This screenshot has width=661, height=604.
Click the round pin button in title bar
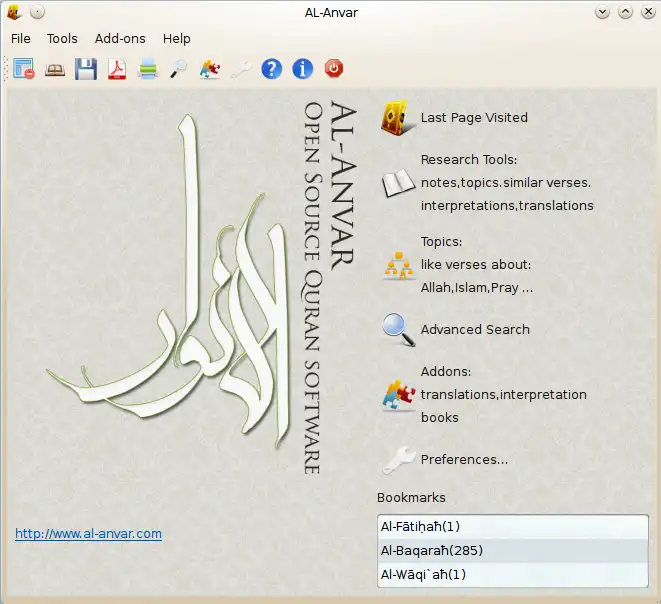[x=38, y=12]
